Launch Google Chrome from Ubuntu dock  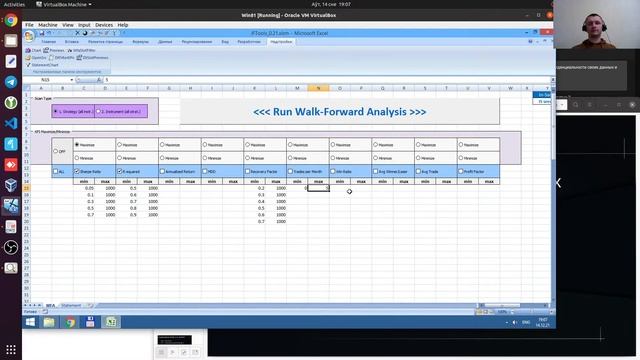pos(11,20)
